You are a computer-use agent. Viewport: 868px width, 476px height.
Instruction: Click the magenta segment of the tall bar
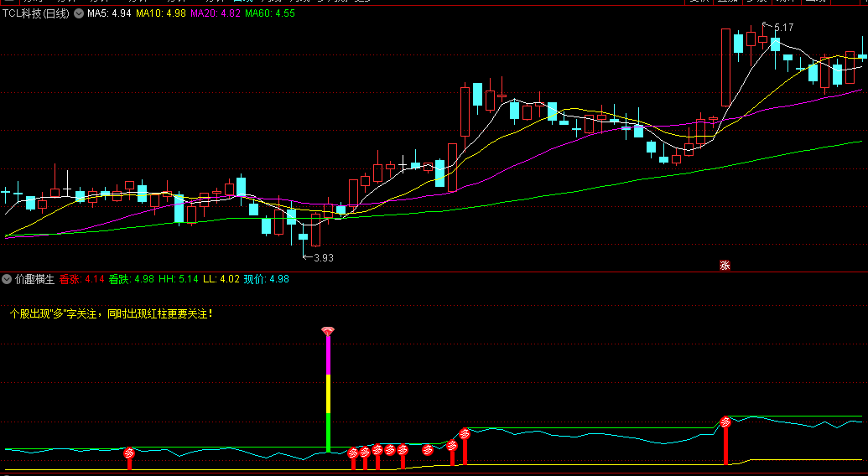(x=328, y=355)
